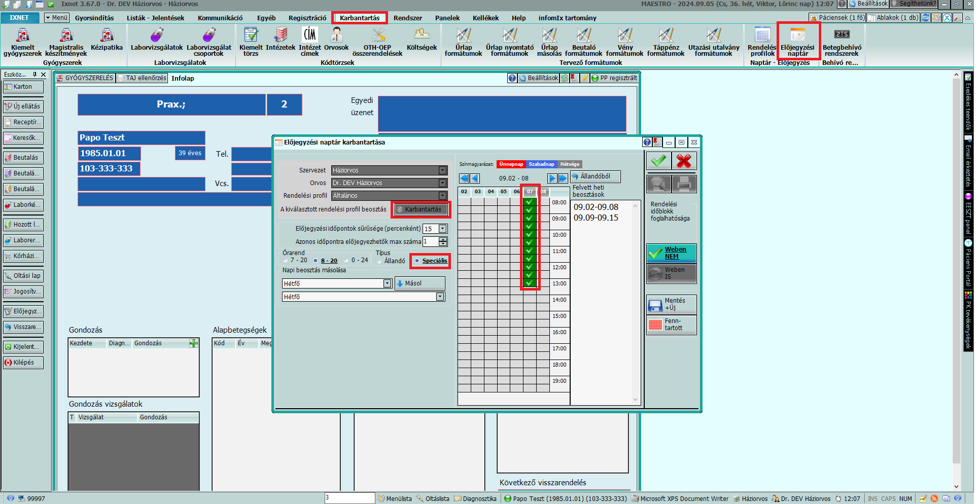This screenshot has height=504, width=980.
Task: Open the Előjegyzési naptár ribbon icon
Action: pos(797,41)
